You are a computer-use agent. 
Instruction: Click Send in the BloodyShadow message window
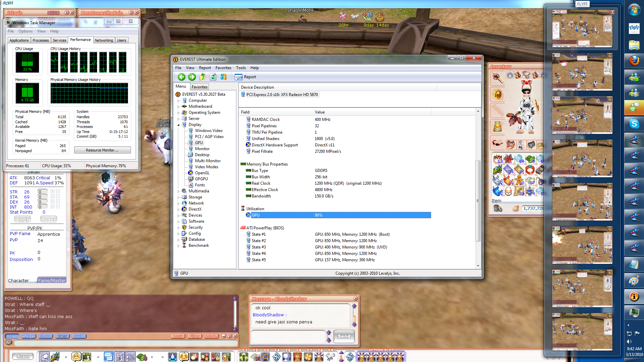[x=344, y=336]
